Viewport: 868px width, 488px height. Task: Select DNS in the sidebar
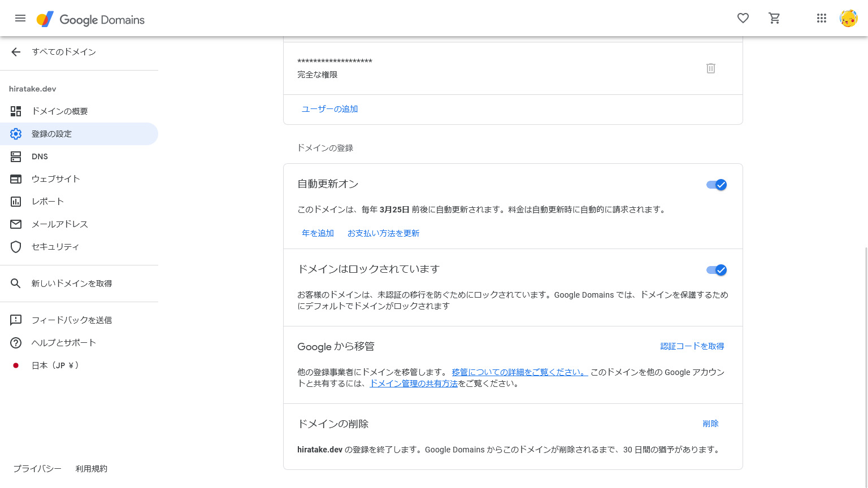pos(40,156)
